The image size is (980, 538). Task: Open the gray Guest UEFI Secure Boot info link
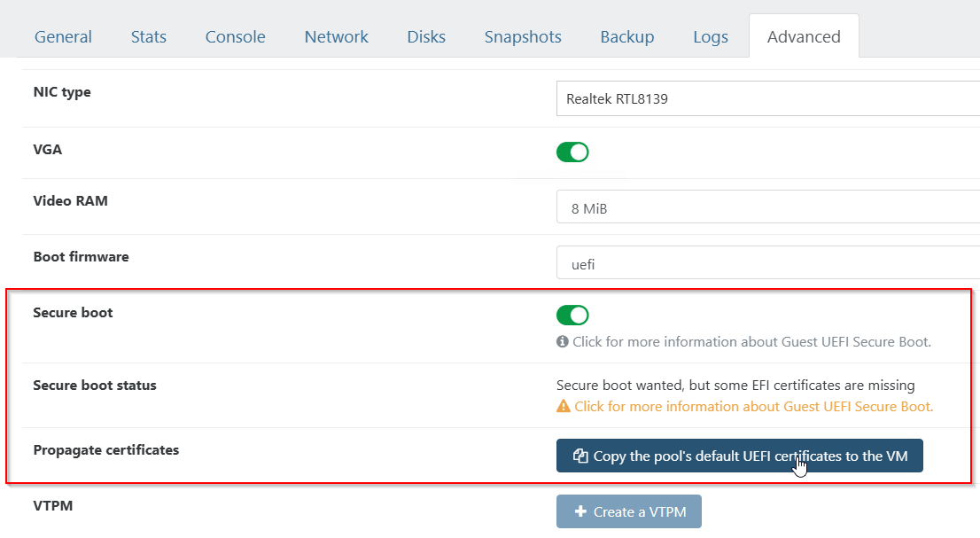tap(751, 342)
